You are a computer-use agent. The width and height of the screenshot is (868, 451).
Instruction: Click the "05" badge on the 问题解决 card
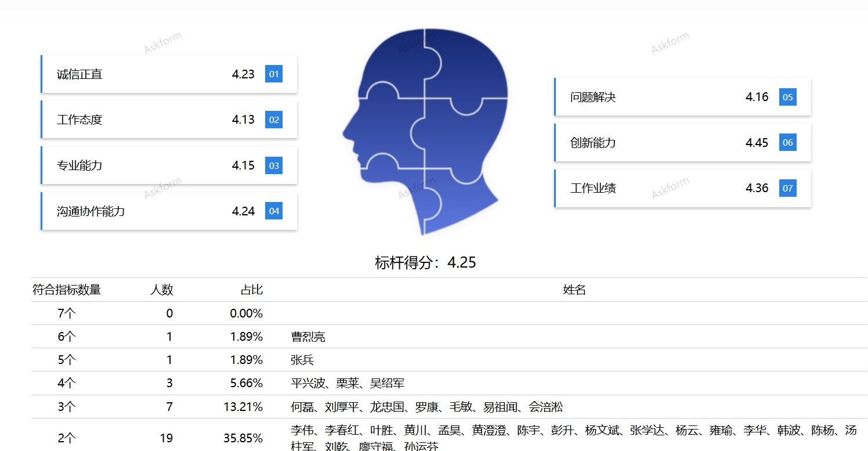[x=787, y=97]
